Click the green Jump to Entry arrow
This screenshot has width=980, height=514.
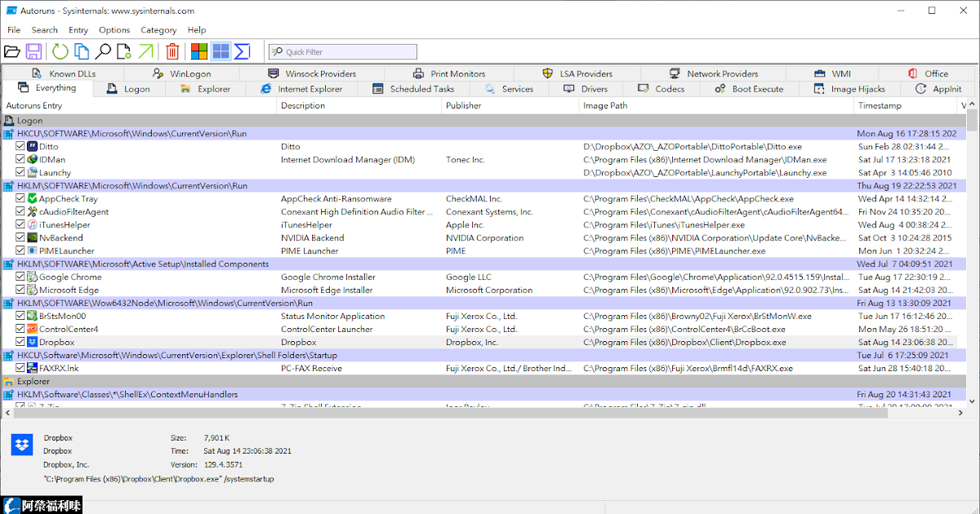click(145, 51)
